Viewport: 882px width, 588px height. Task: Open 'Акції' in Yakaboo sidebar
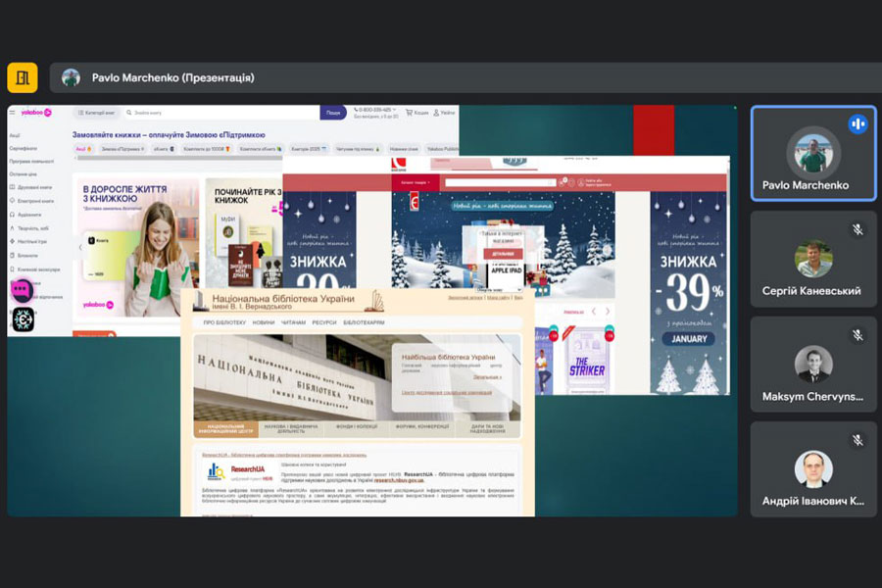15,135
